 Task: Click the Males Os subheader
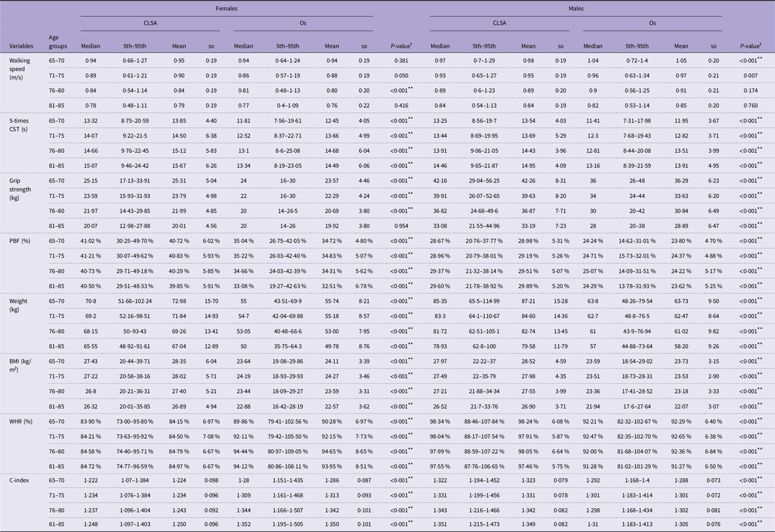(652, 23)
